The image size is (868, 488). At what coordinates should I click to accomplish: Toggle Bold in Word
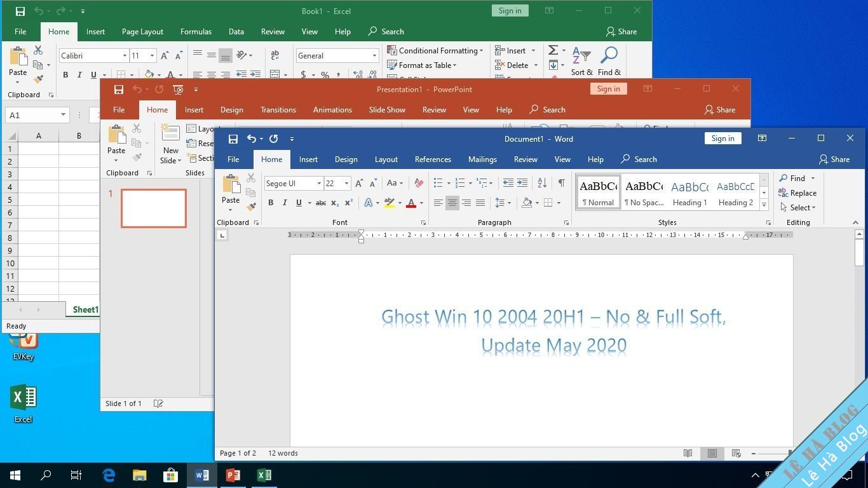pos(271,203)
